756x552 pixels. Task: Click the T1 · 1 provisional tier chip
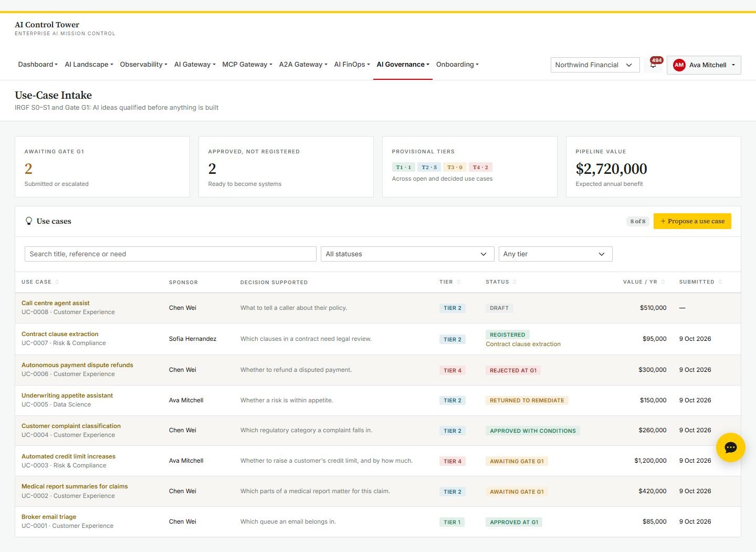(x=403, y=168)
